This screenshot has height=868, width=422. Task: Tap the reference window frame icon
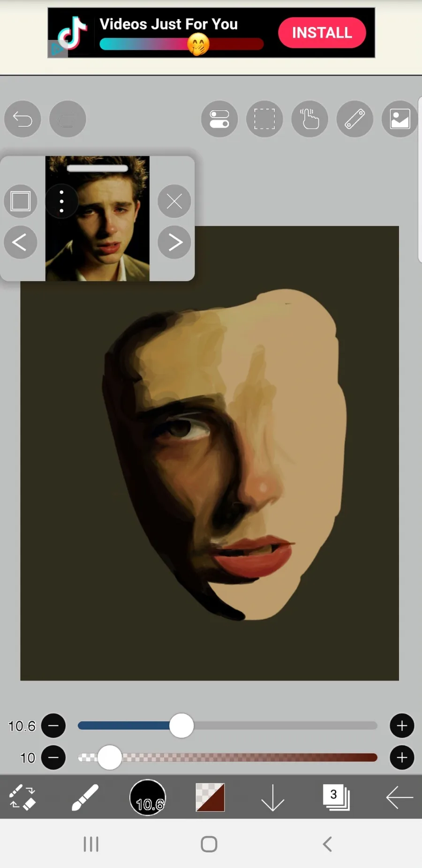point(21,202)
